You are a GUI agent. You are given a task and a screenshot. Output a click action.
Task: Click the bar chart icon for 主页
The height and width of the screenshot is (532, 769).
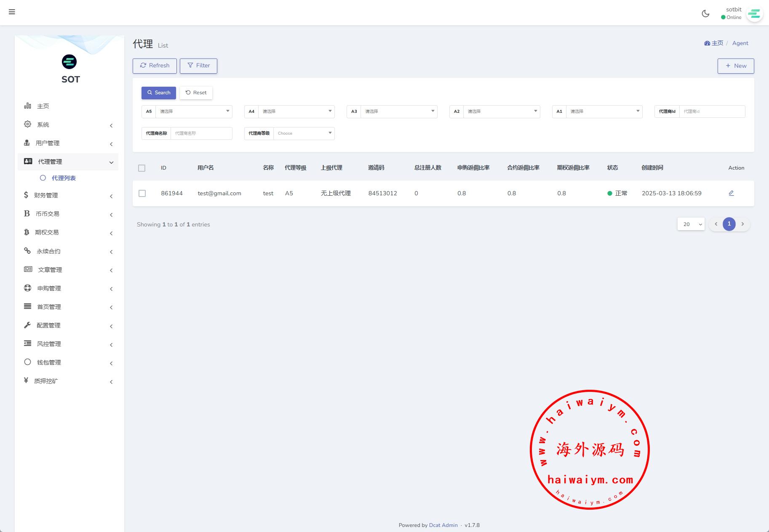(28, 106)
